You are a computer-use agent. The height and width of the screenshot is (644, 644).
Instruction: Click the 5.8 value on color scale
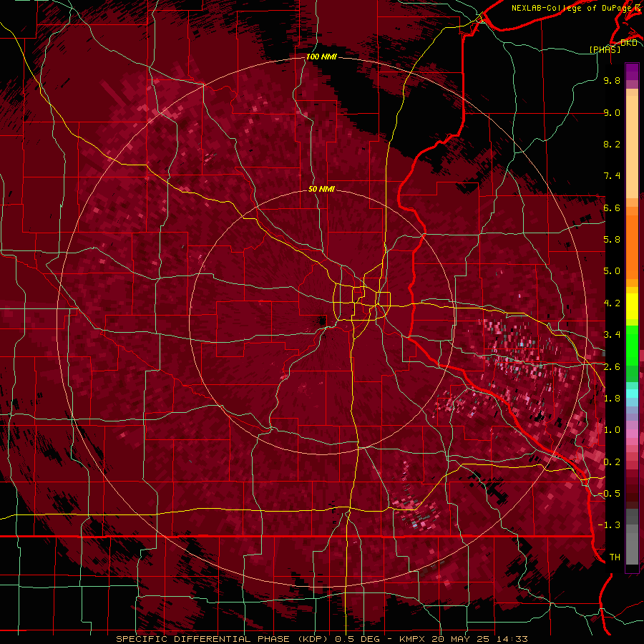[612, 240]
